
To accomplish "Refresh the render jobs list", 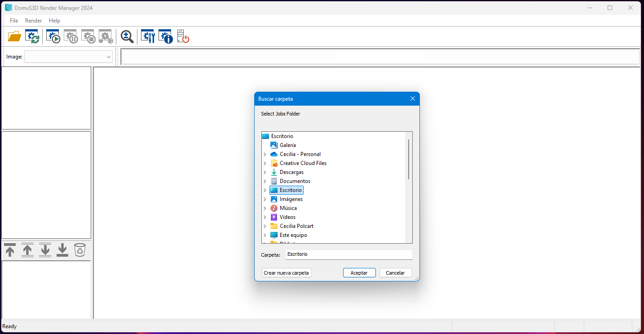I will coord(31,36).
